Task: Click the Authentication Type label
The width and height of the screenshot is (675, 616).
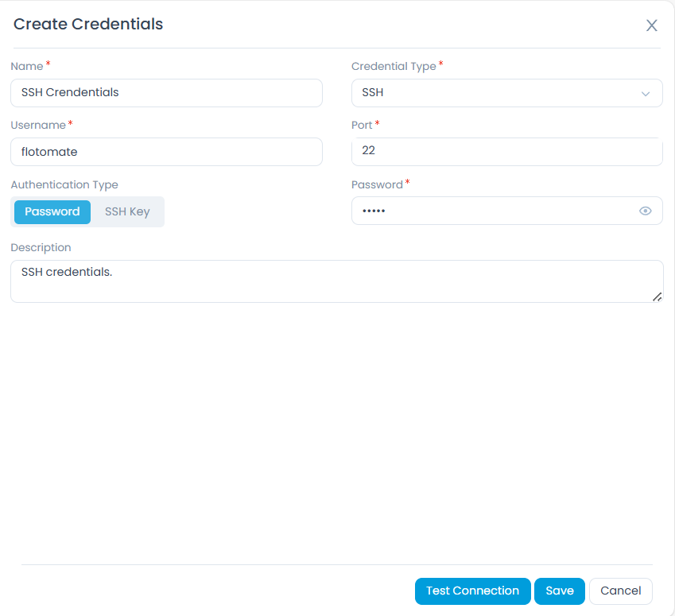Action: point(64,184)
